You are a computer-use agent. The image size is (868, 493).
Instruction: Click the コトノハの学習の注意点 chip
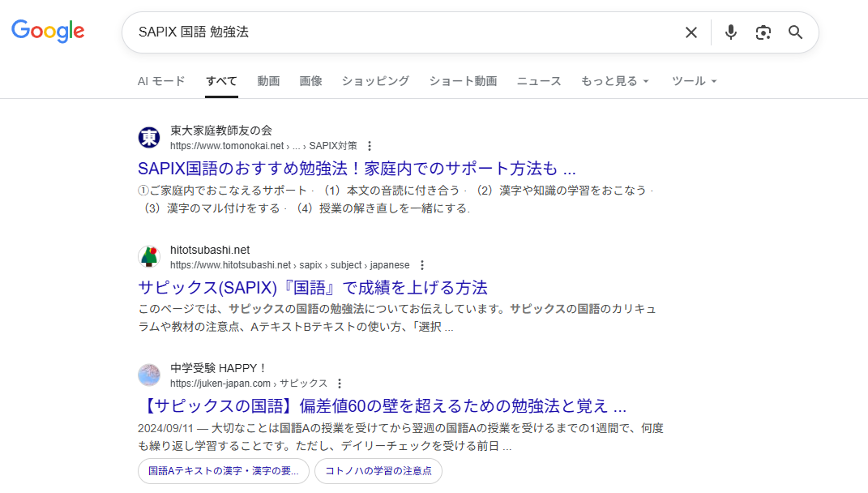[378, 471]
